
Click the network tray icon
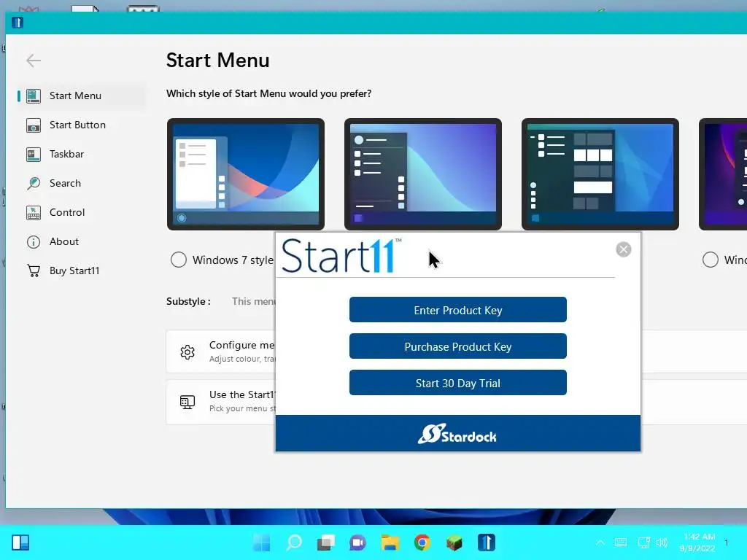[x=643, y=542]
